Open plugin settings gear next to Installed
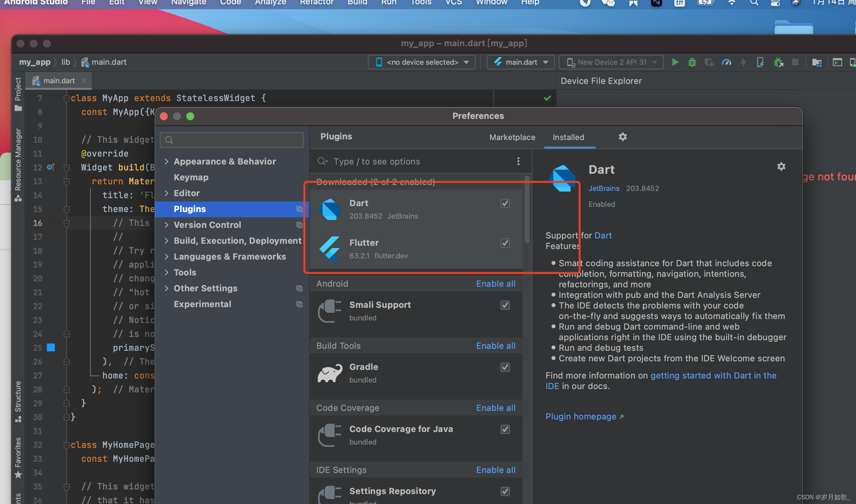The image size is (856, 504). click(622, 137)
